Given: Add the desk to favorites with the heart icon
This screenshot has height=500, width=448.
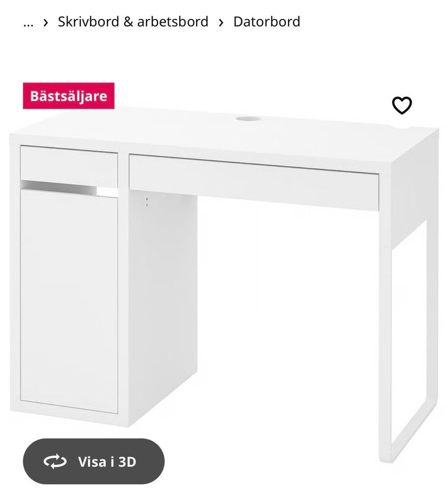Looking at the screenshot, I should pyautogui.click(x=402, y=105).
